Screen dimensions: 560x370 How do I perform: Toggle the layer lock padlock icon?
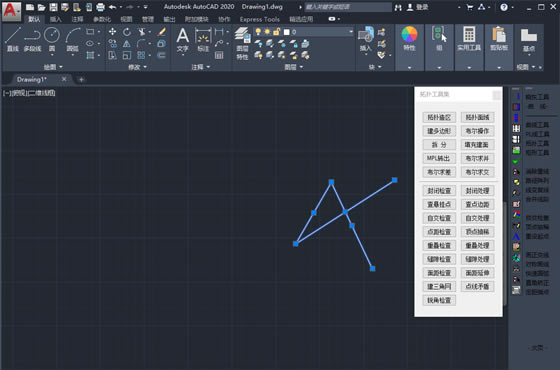pyautogui.click(x=276, y=32)
